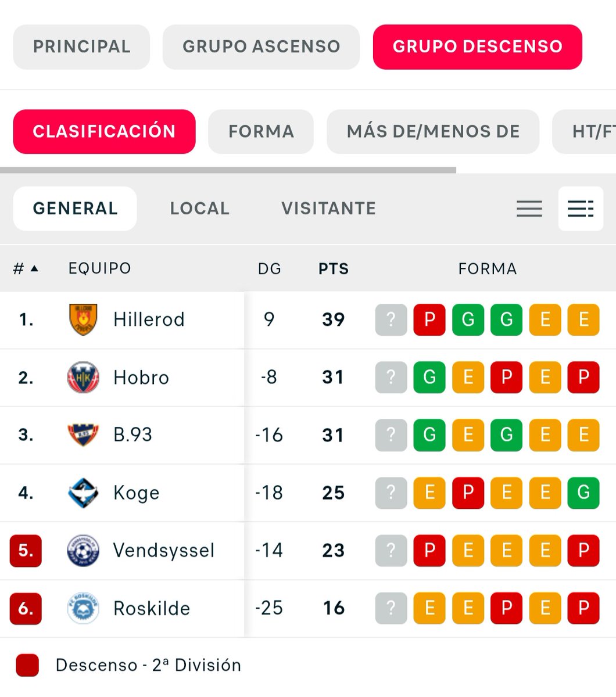This screenshot has width=616, height=697.
Task: Switch to compact table view icon
Action: click(529, 209)
